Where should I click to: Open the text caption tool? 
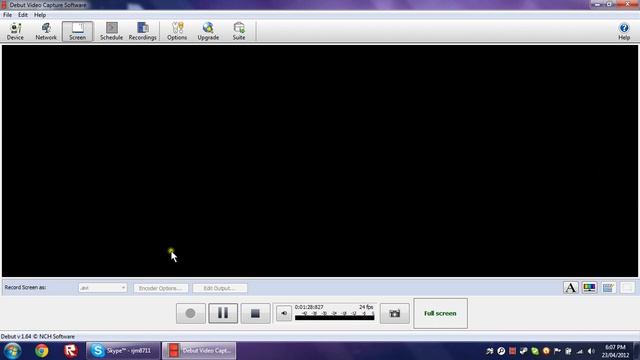tap(571, 288)
